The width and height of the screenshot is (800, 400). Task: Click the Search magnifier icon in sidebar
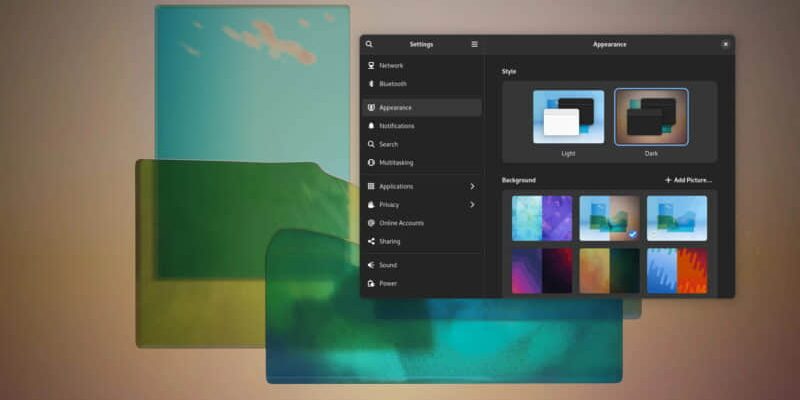[371, 144]
